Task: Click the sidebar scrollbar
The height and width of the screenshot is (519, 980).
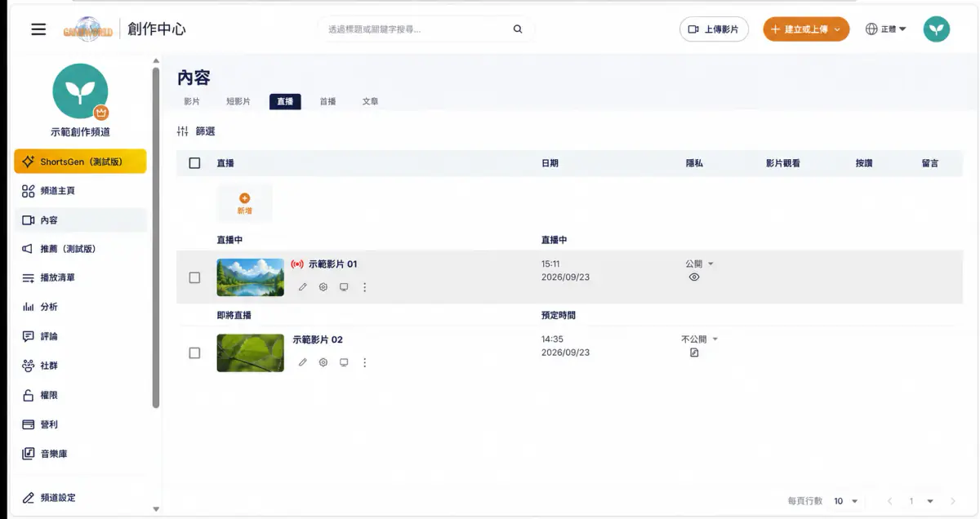Action: [156, 237]
